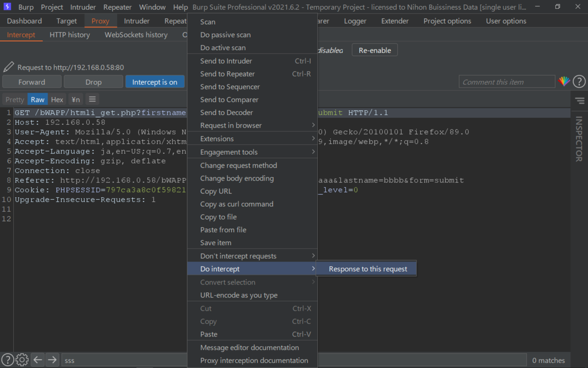Open Proxy interception documentation
This screenshot has height=368, width=588.
pos(252,360)
